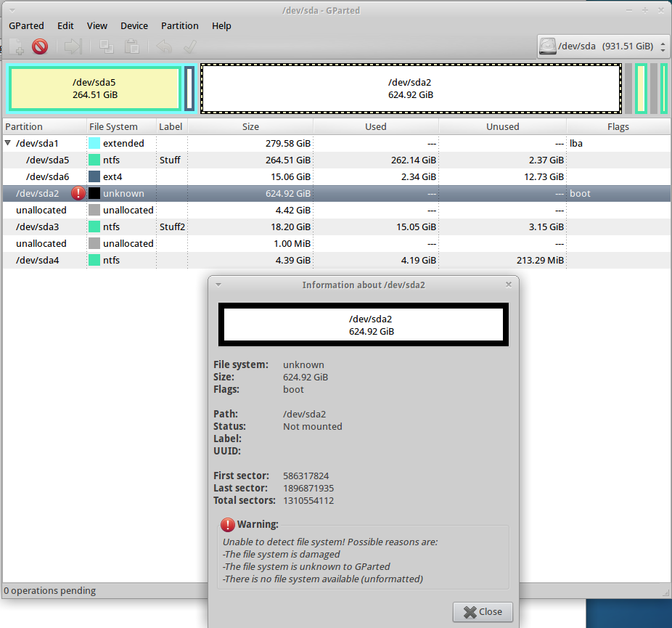Click the Resize/Move arrow toolbar icon
This screenshot has height=628, width=672.
(73, 46)
